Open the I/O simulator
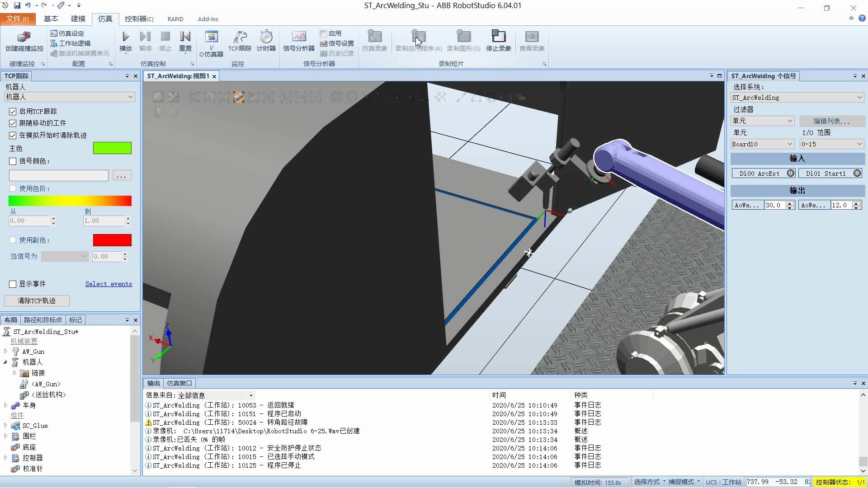Viewport: 868px width, 488px height. coord(211,44)
